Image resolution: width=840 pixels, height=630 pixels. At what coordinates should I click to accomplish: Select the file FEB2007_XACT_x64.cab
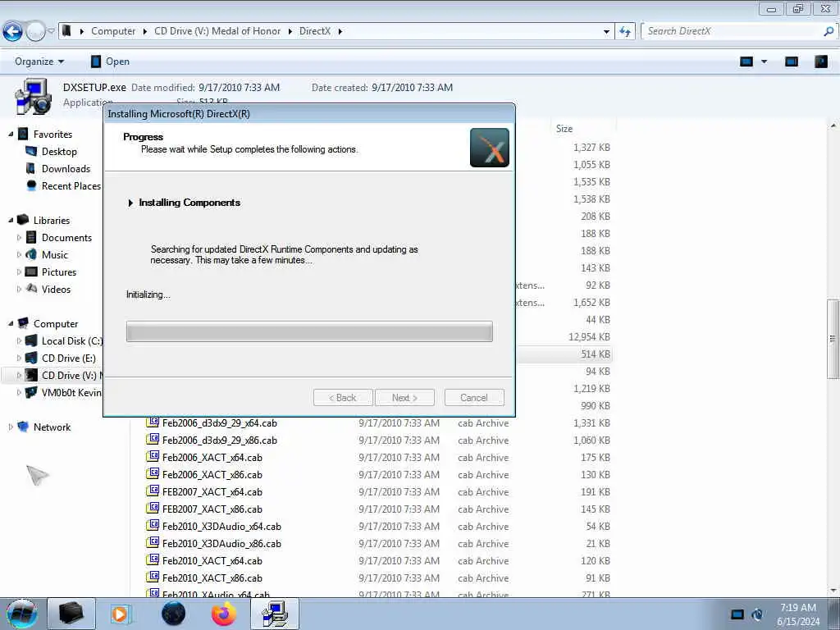click(x=212, y=492)
